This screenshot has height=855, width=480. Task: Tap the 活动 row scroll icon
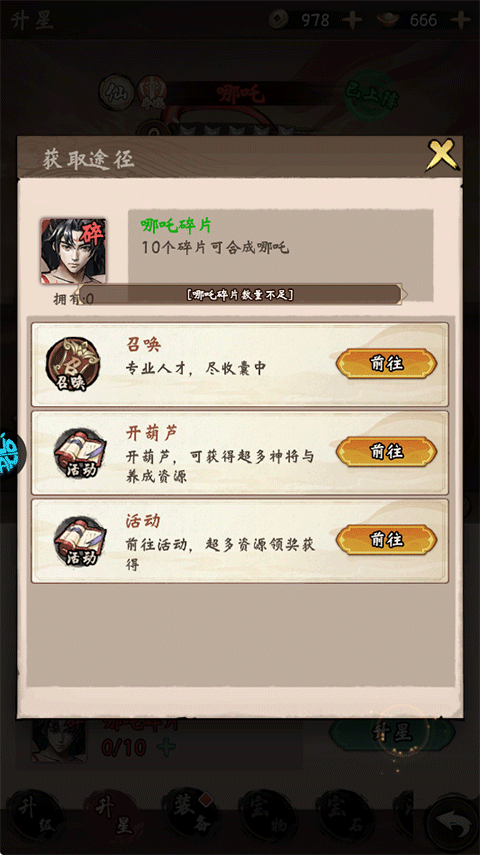pos(80,541)
